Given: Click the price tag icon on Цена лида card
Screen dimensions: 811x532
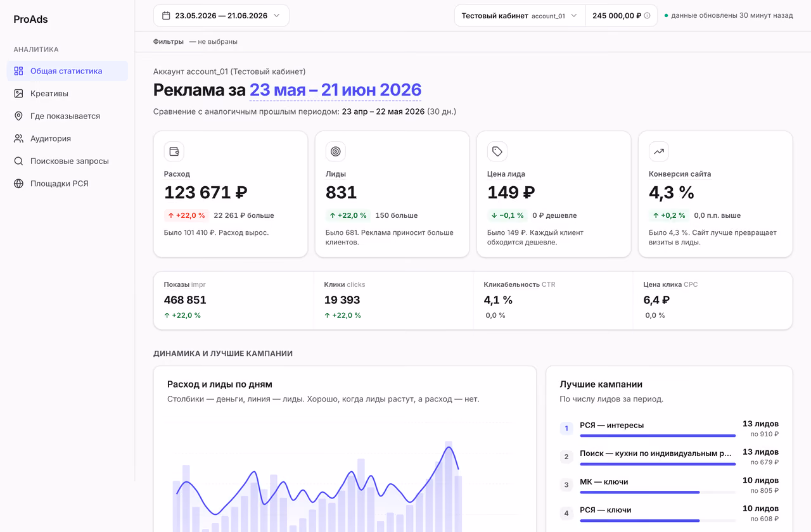Looking at the screenshot, I should pos(497,151).
